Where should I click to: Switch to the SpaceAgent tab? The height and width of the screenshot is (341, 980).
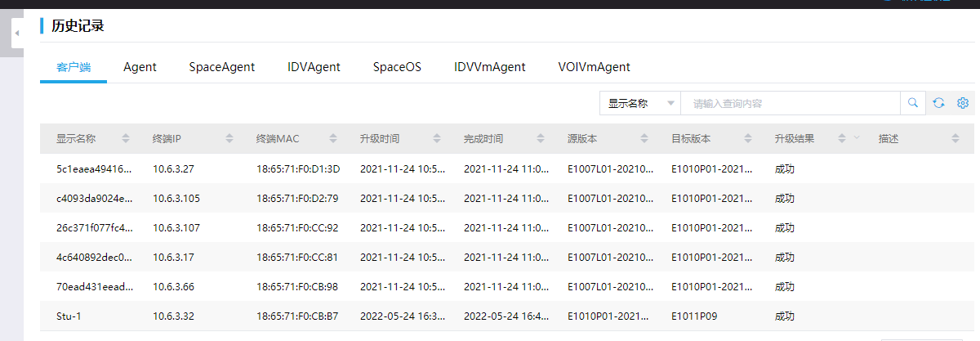[222, 67]
